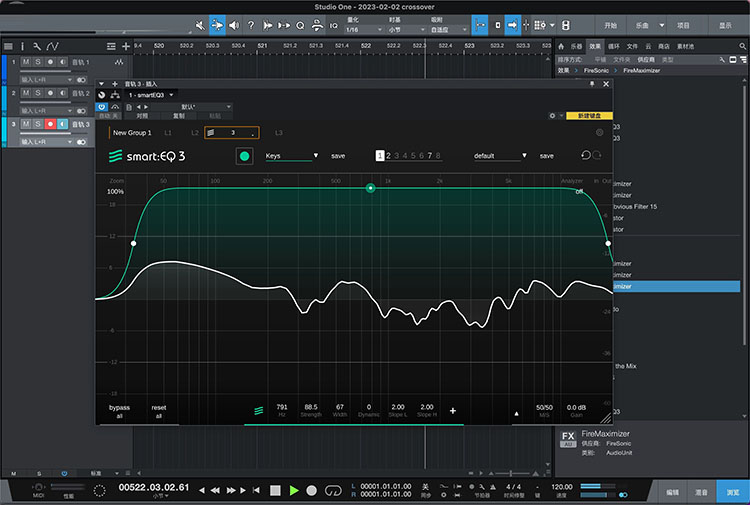Click the smart:EQ 3 settings cog icon
The width and height of the screenshot is (750, 505).
tap(599, 132)
